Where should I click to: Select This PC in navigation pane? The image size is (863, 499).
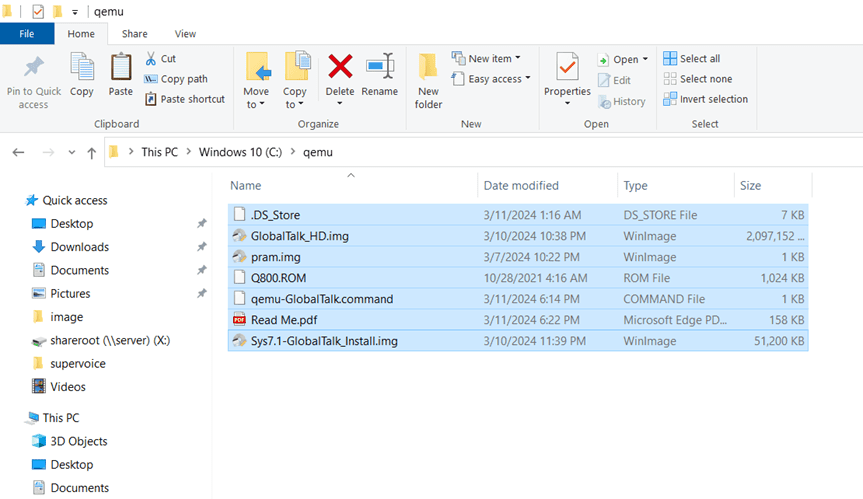tap(53, 418)
